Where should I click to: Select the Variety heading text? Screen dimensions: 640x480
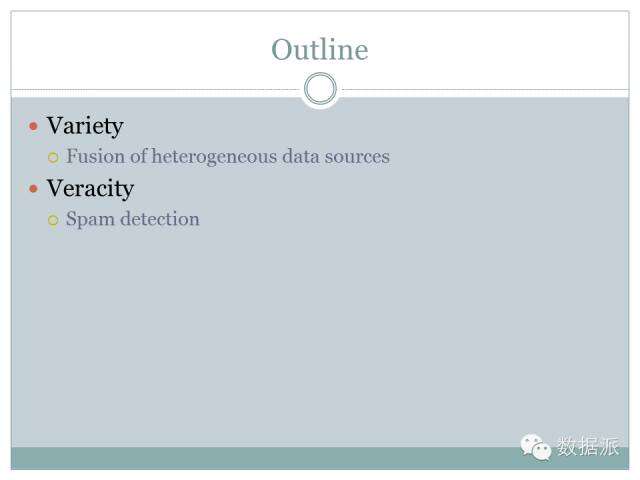point(85,126)
